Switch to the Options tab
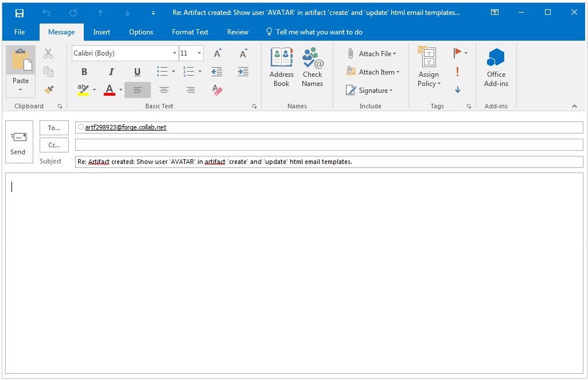The height and width of the screenshot is (380, 588). [x=141, y=32]
